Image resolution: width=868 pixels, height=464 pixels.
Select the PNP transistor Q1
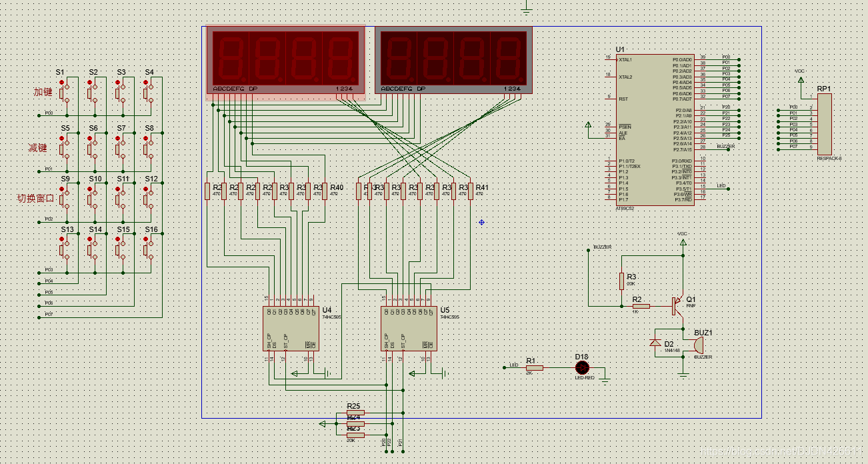click(678, 306)
